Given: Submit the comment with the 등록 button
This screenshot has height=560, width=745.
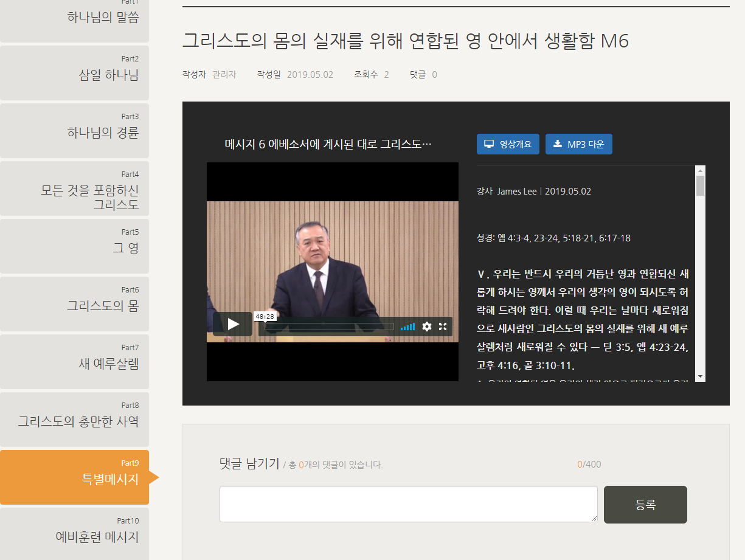Looking at the screenshot, I should (x=645, y=505).
